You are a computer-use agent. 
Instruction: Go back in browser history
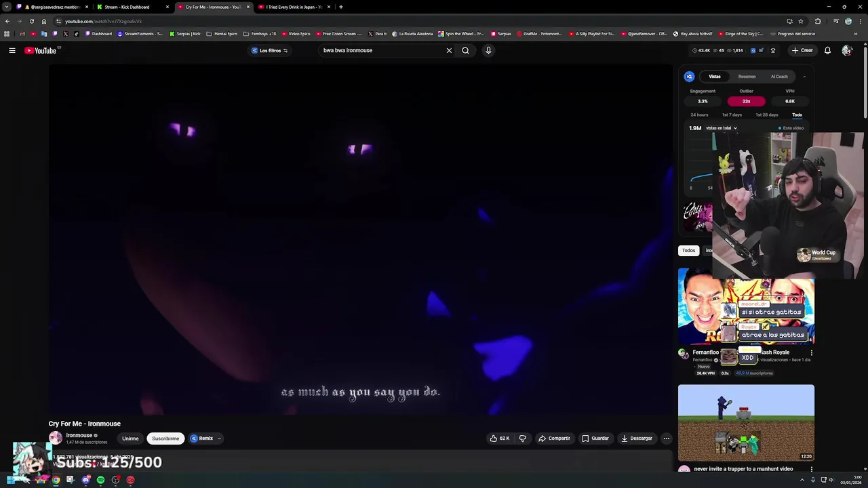[x=7, y=21]
